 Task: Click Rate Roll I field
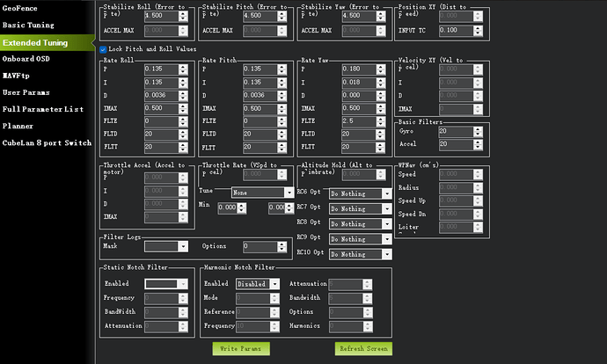162,83
